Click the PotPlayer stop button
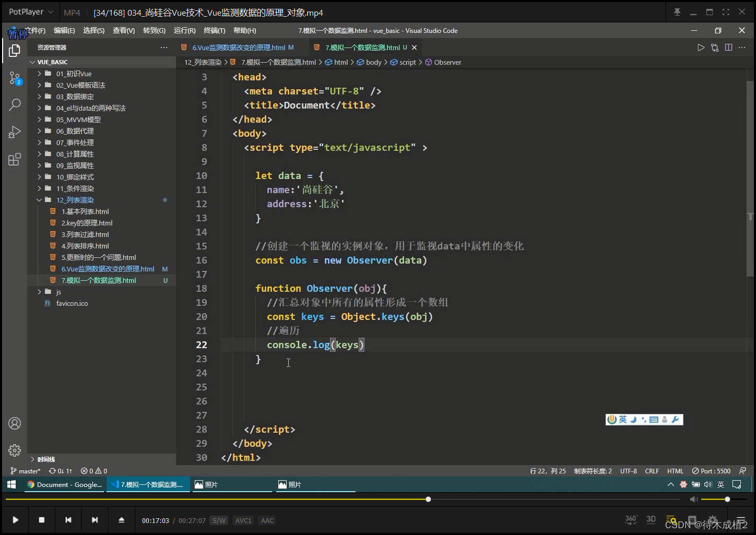This screenshot has width=756, height=535. 42,520
